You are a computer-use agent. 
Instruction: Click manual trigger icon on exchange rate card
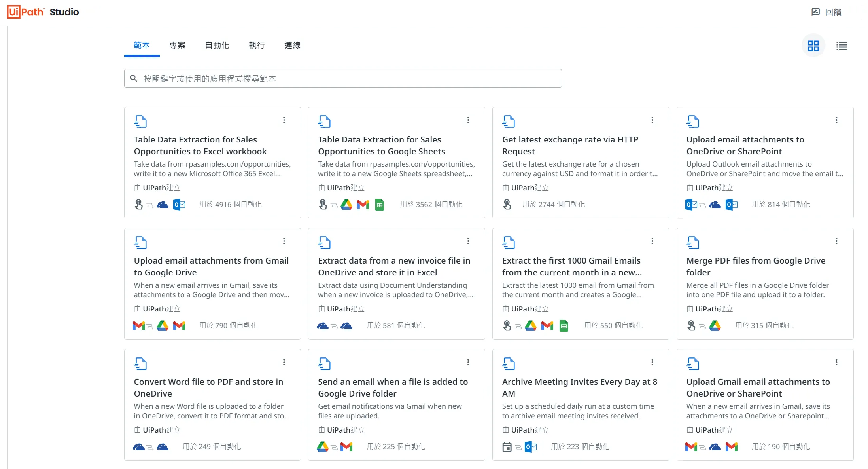pyautogui.click(x=507, y=204)
